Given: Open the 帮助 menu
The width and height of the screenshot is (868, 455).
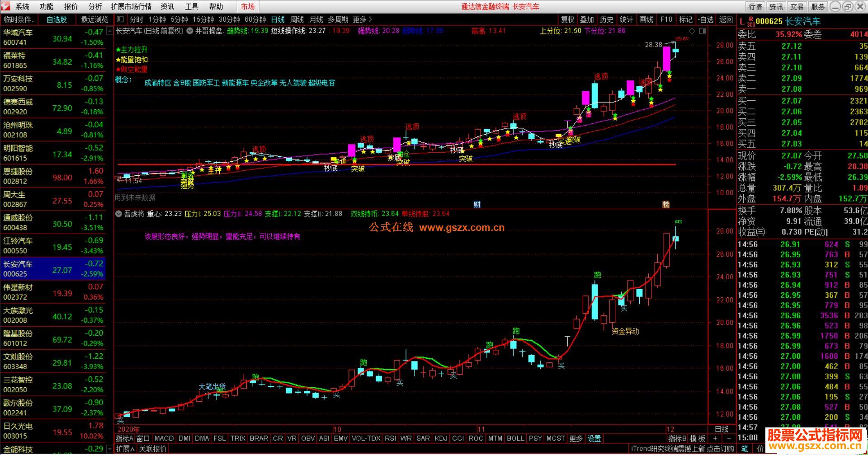Looking at the screenshot, I should [x=216, y=6].
